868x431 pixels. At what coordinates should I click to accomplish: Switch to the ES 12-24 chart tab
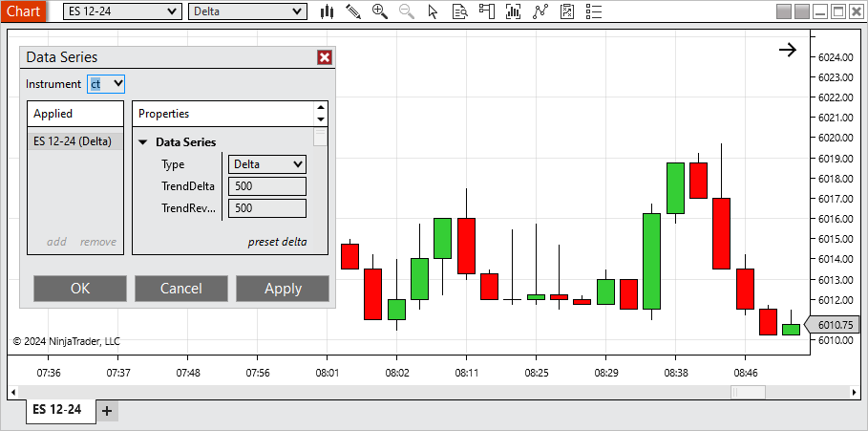pos(57,410)
